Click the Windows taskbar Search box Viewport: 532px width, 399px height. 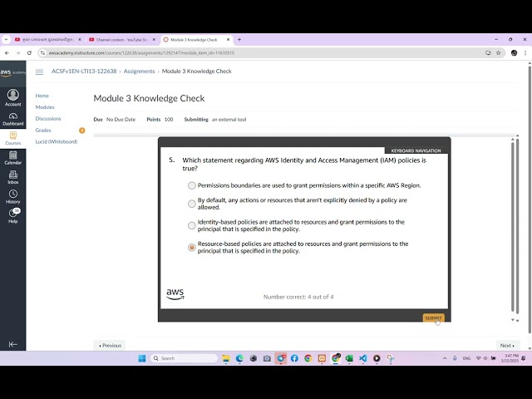[184, 358]
